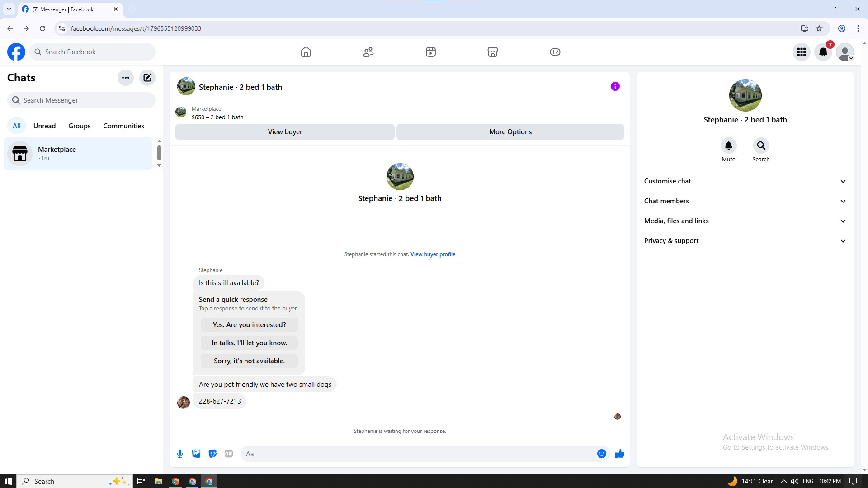This screenshot has height=488, width=868.
Task: Send a thumbs-up like
Action: click(619, 454)
